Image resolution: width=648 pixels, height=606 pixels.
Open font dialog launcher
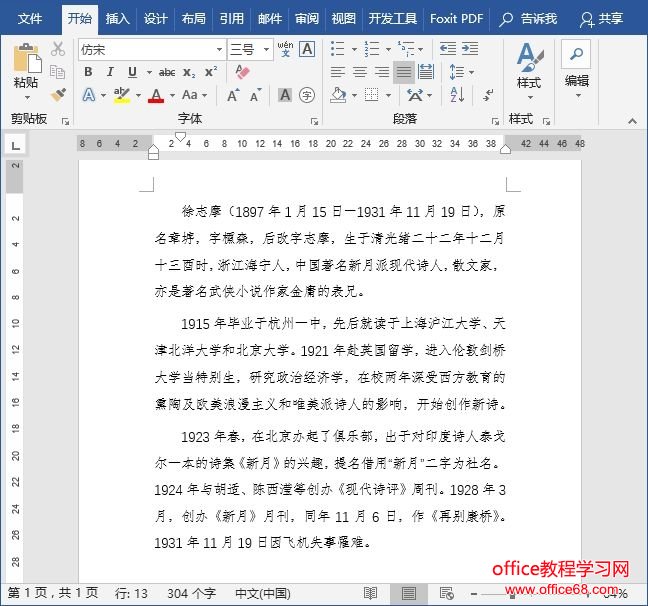(x=314, y=122)
